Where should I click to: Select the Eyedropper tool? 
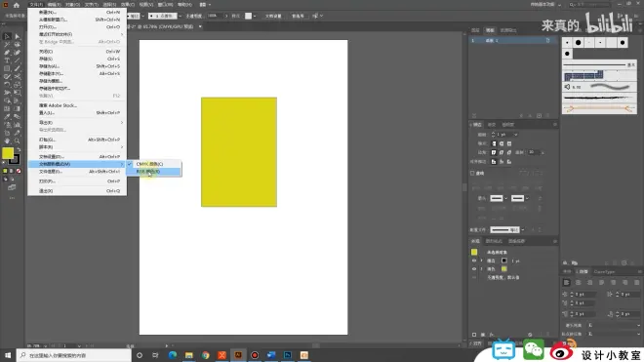click(7, 117)
